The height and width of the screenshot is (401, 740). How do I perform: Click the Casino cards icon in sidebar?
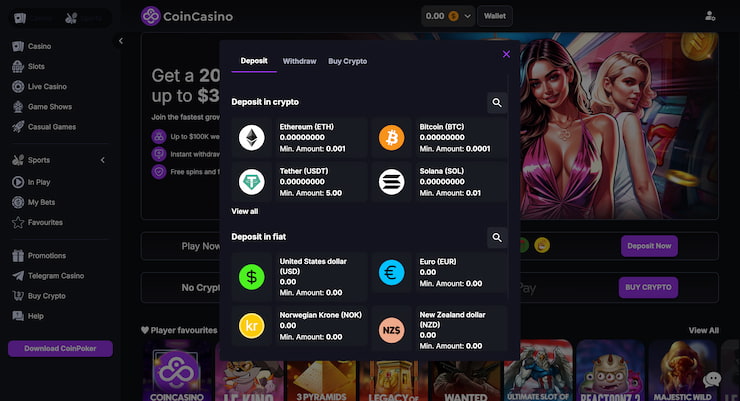[18, 46]
